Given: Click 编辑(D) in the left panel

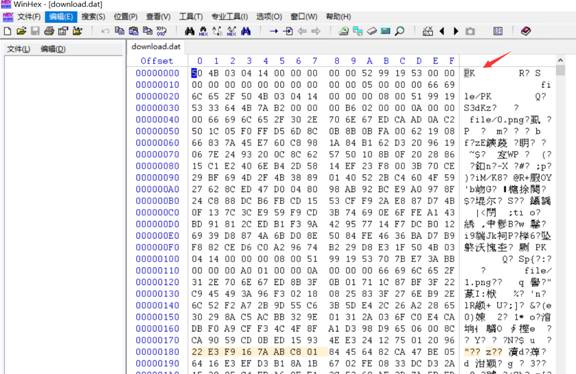Looking at the screenshot, I should (53, 49).
